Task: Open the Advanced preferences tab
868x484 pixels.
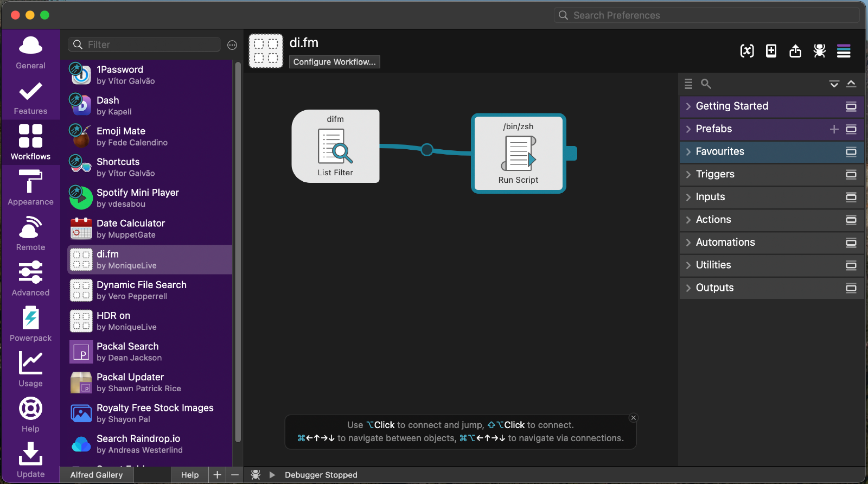Action: [x=30, y=279]
